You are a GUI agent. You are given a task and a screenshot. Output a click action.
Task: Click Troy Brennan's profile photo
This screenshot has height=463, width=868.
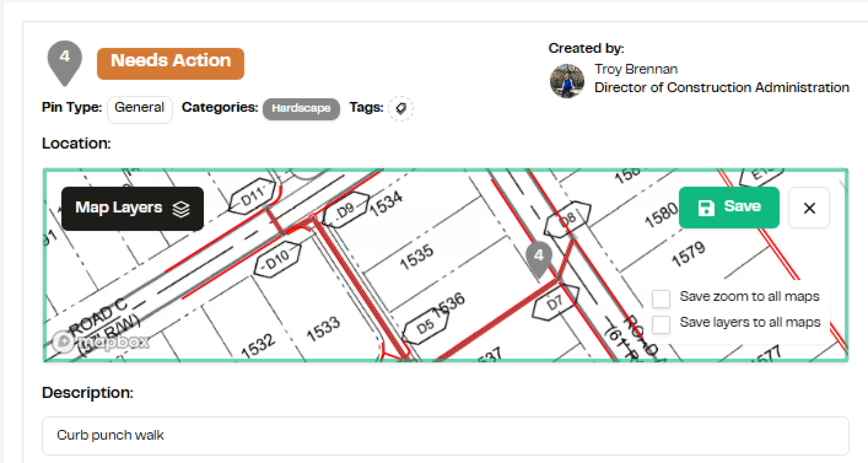pos(567,81)
